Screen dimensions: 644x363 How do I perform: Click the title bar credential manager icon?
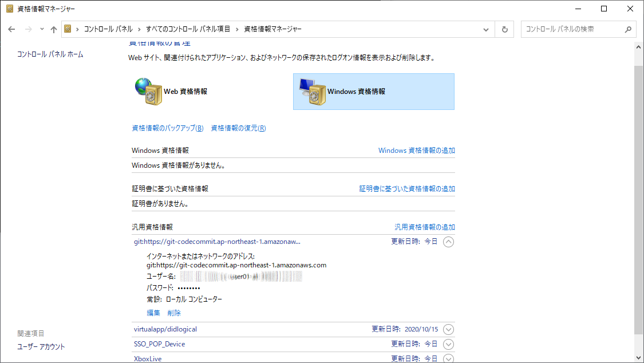[x=10, y=9]
